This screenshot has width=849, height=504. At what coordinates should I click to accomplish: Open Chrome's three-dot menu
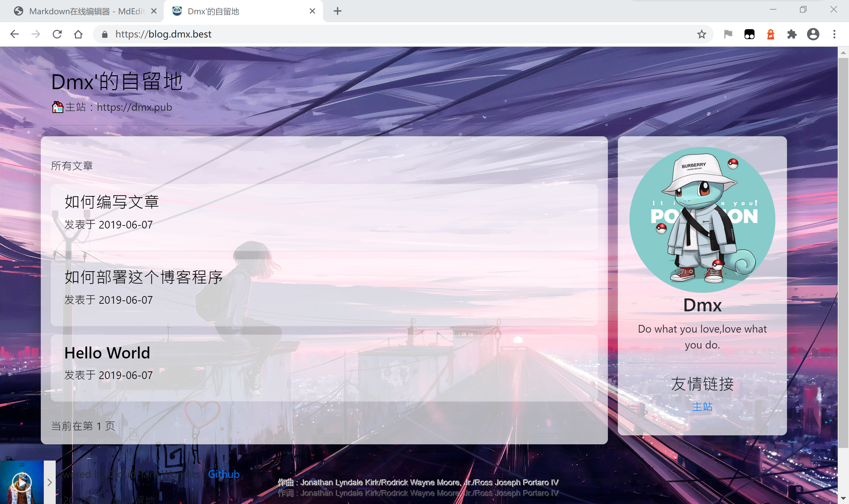(834, 34)
